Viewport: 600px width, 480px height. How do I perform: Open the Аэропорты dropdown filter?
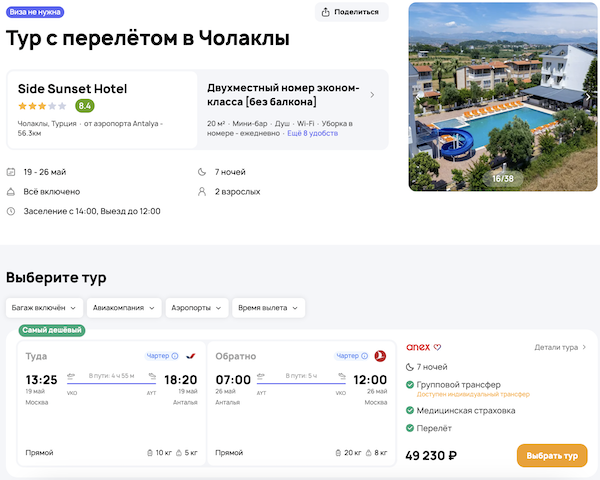point(196,308)
